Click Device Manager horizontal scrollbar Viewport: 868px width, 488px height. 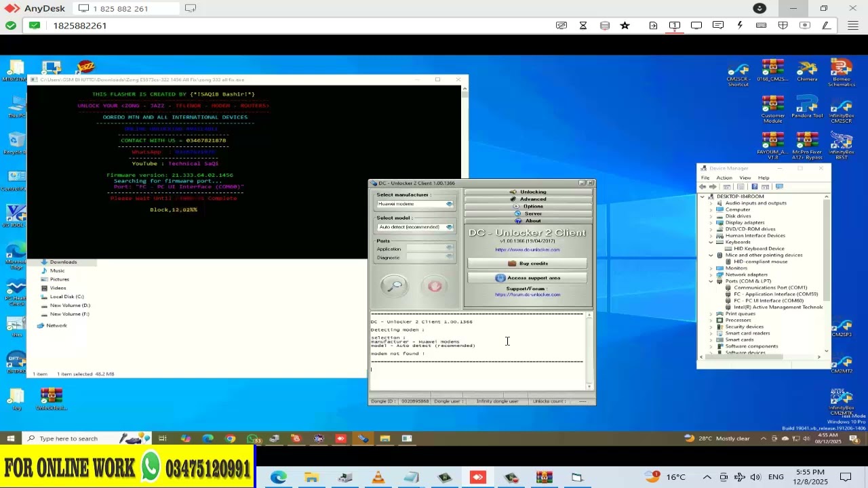(760, 357)
